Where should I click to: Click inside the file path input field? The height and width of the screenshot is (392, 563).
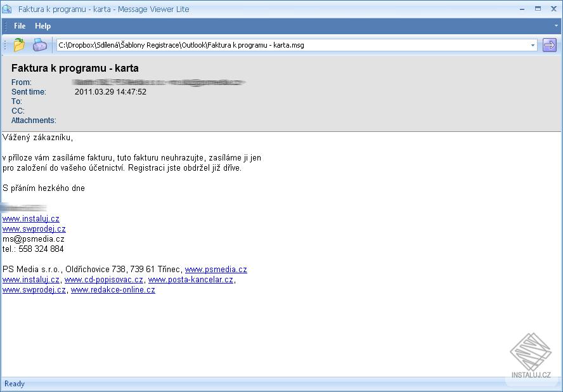tap(254, 45)
